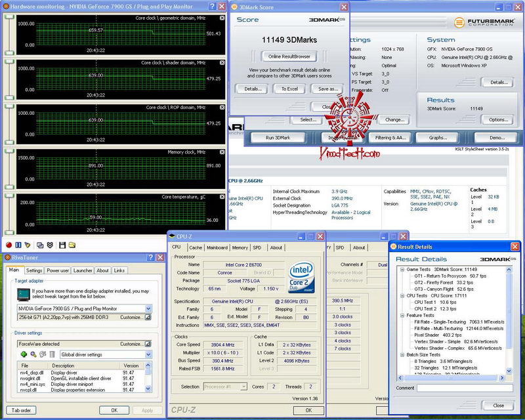Image resolution: width=525 pixels, height=420 pixels.
Task: Click the help question mark in RivaTuner title bar
Action: [x=151, y=257]
